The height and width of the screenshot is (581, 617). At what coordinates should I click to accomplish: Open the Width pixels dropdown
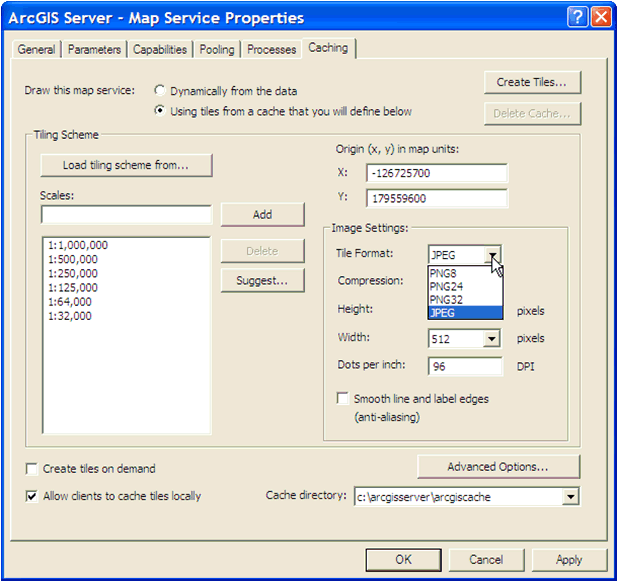click(491, 339)
